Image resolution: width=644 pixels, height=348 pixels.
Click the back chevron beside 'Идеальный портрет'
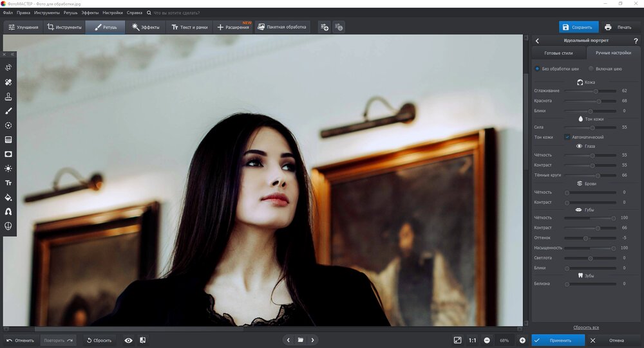click(537, 41)
